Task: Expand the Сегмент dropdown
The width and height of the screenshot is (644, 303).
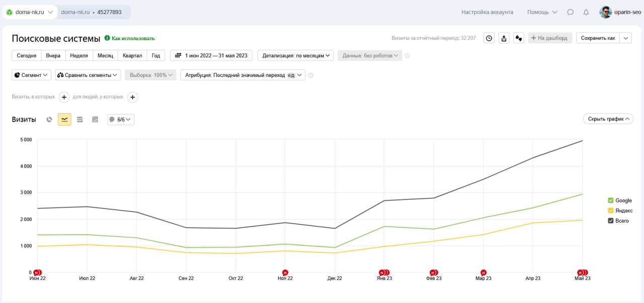Action: (31, 75)
